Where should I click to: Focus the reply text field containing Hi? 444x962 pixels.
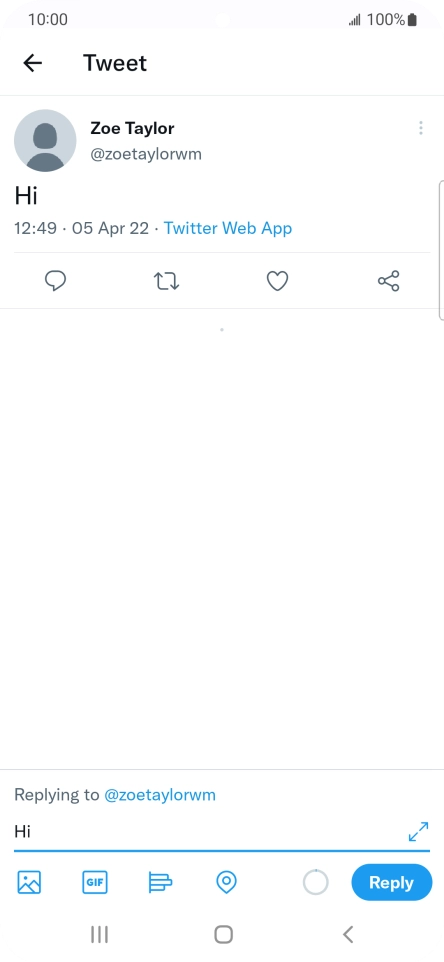click(x=209, y=832)
